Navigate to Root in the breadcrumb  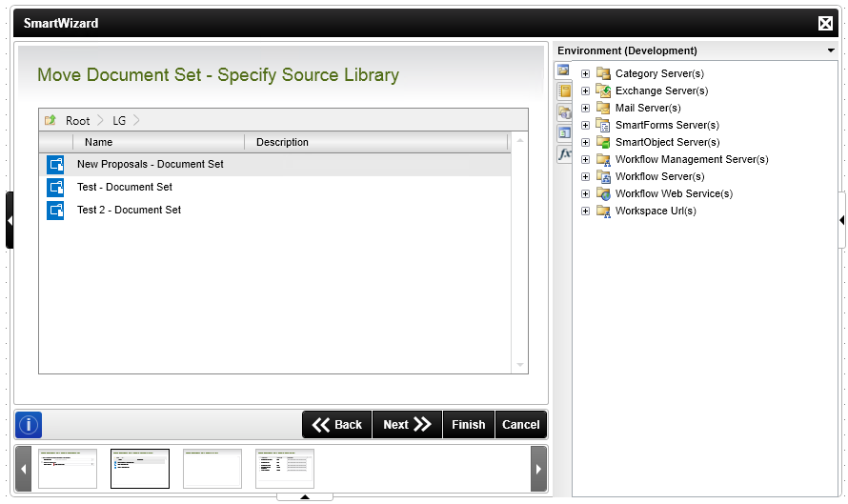78,121
